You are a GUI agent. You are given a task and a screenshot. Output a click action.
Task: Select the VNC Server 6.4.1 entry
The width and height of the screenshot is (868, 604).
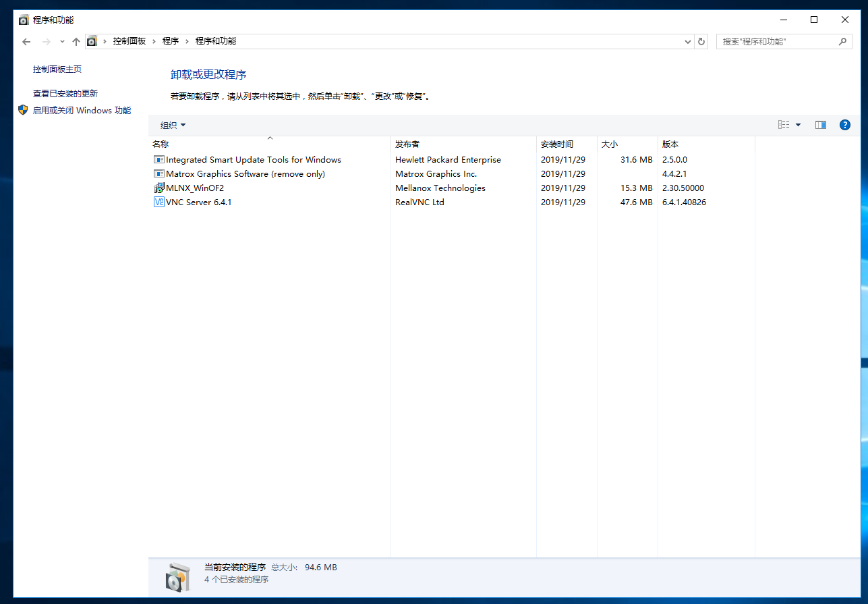(198, 202)
